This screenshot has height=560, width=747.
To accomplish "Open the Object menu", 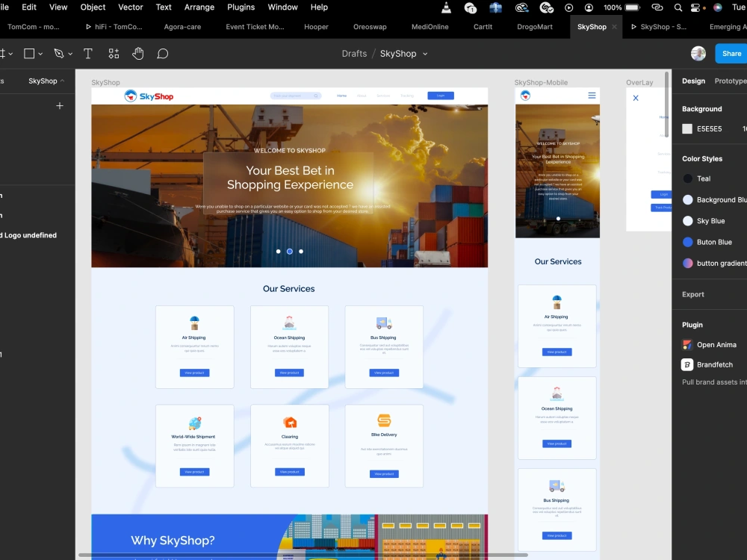I will pyautogui.click(x=93, y=7).
